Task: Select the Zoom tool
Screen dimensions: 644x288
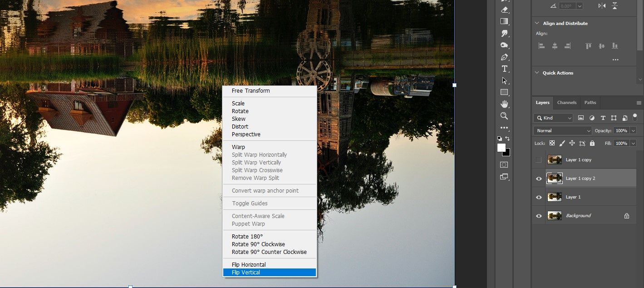Action: tap(504, 116)
